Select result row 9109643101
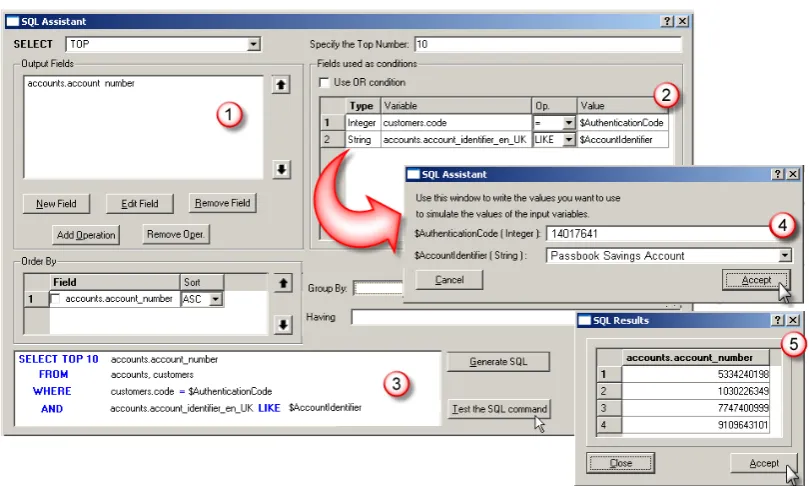Image resolution: width=809 pixels, height=486 pixels. tap(695, 425)
